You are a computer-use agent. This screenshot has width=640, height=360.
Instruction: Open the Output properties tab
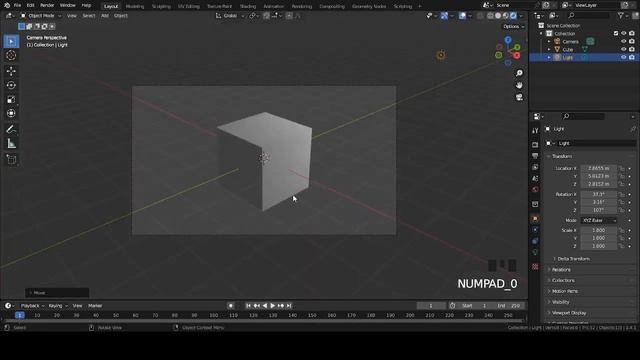535,156
